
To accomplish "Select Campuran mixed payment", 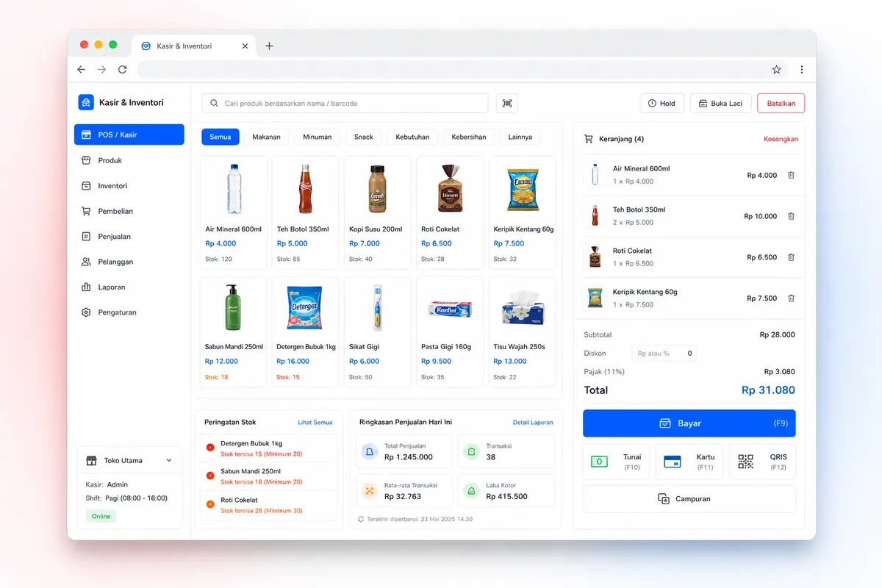I will click(689, 498).
